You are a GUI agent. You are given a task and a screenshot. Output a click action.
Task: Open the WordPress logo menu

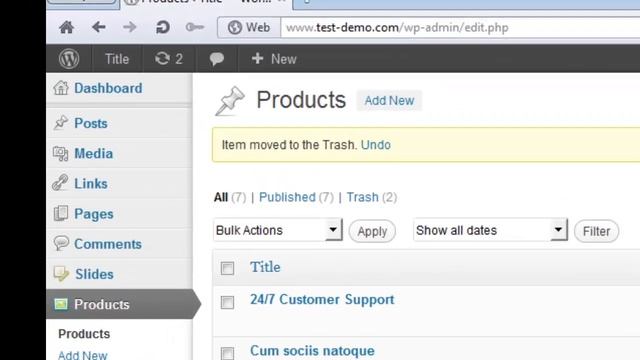click(69, 59)
